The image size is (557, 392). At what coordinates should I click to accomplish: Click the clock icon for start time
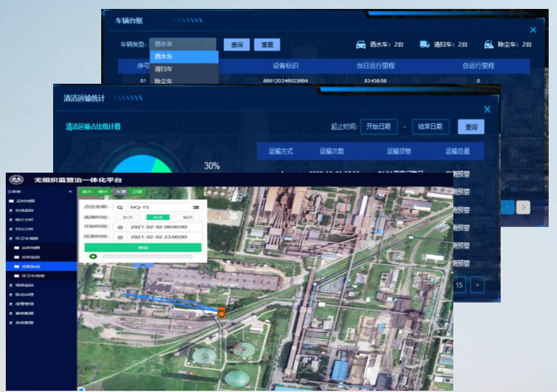pos(120,227)
